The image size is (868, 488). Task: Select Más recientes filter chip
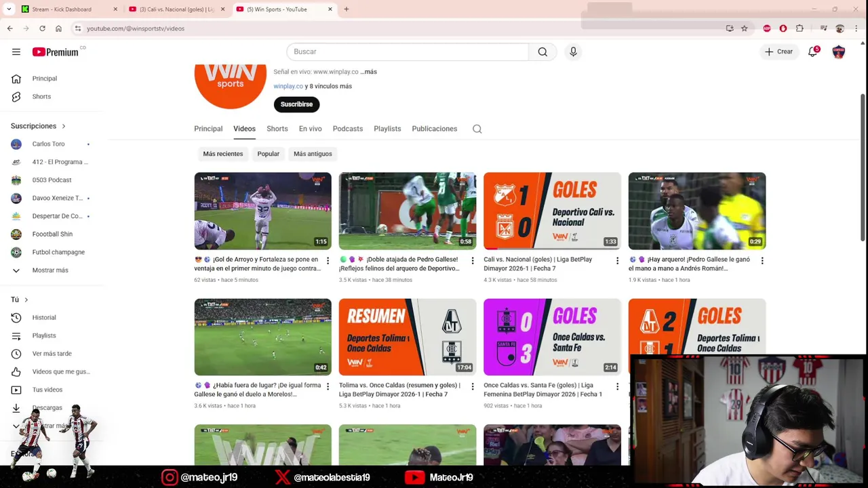click(222, 154)
